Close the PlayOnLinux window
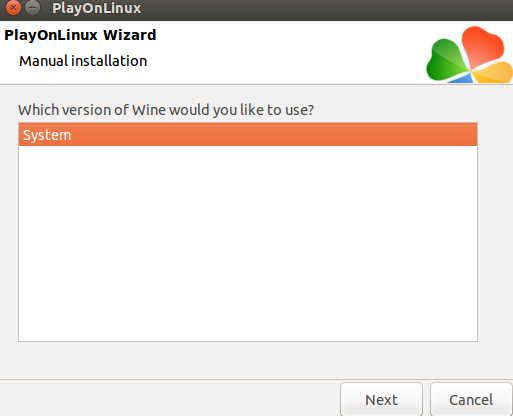513x416 pixels. point(13,7)
